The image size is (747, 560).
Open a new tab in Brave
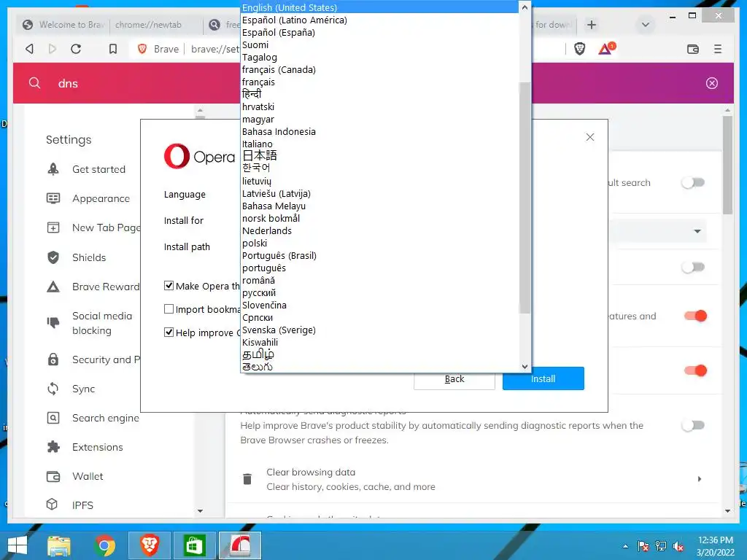coord(591,25)
